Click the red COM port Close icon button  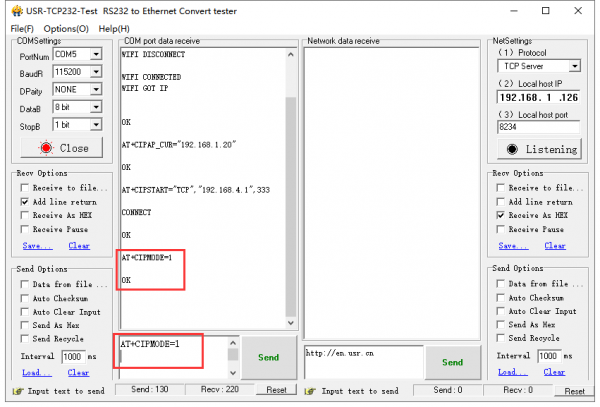click(x=44, y=148)
